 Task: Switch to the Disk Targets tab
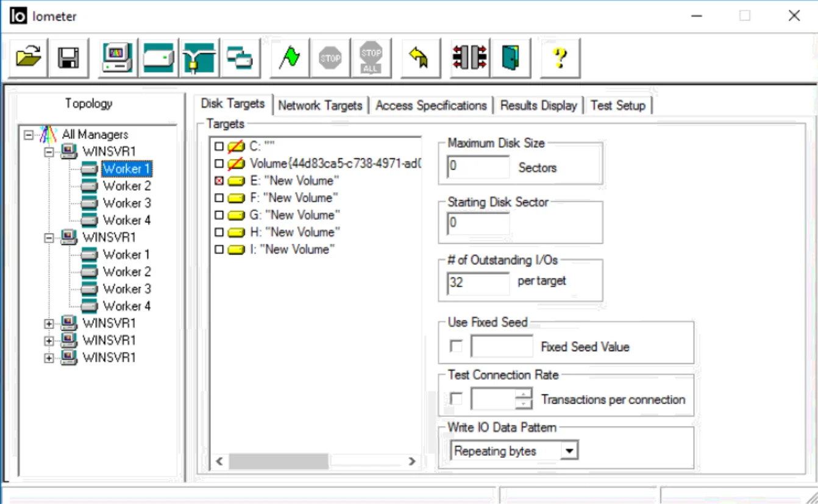[x=233, y=104]
